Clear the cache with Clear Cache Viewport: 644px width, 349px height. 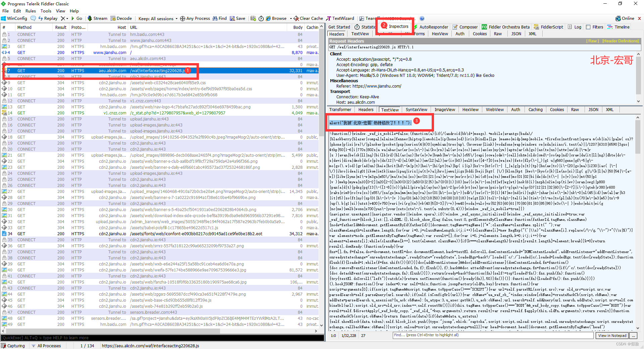point(308,18)
